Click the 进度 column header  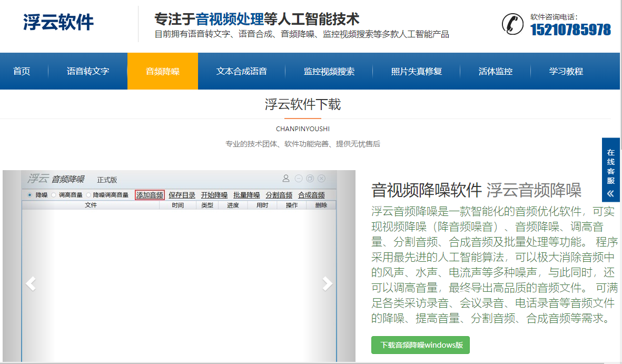(233, 205)
